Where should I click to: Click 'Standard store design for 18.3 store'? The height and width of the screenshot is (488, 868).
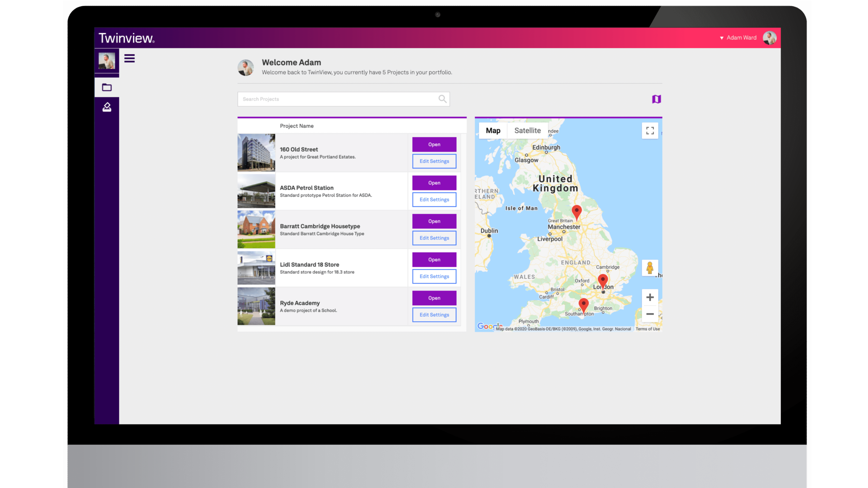317,272
